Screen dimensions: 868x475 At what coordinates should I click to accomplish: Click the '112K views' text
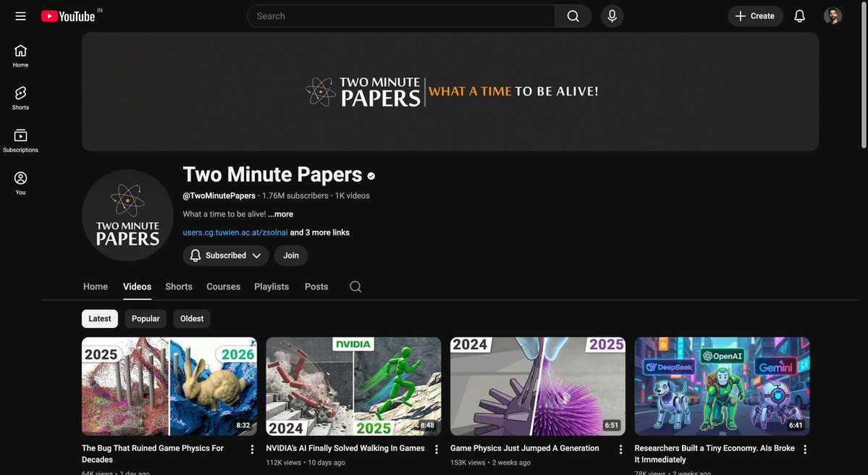click(284, 462)
